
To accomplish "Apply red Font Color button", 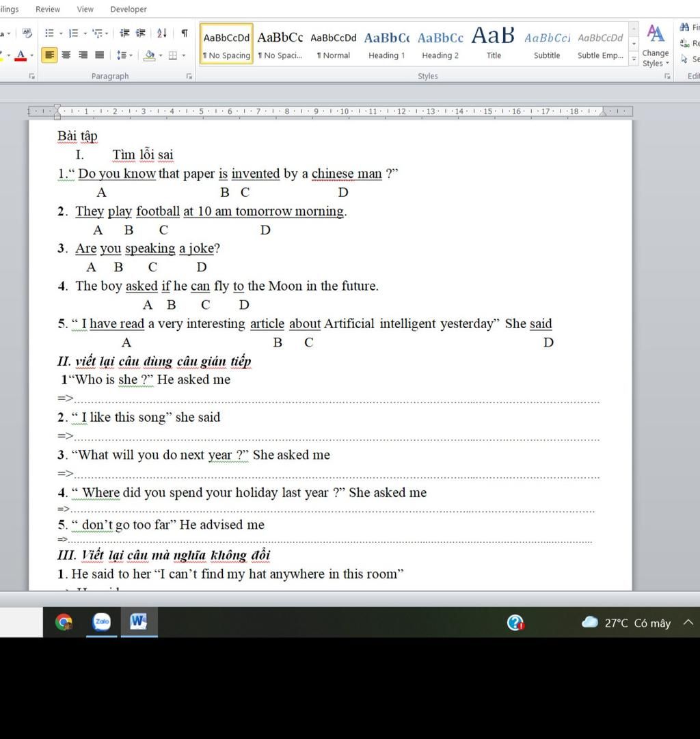I will [x=21, y=55].
